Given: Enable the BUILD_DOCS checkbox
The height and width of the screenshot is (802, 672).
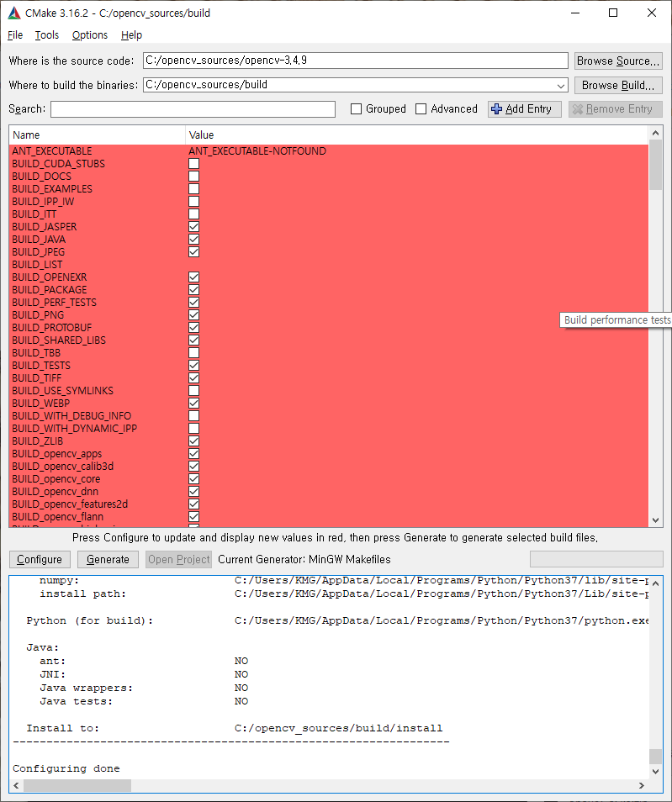Looking at the screenshot, I should coord(194,176).
